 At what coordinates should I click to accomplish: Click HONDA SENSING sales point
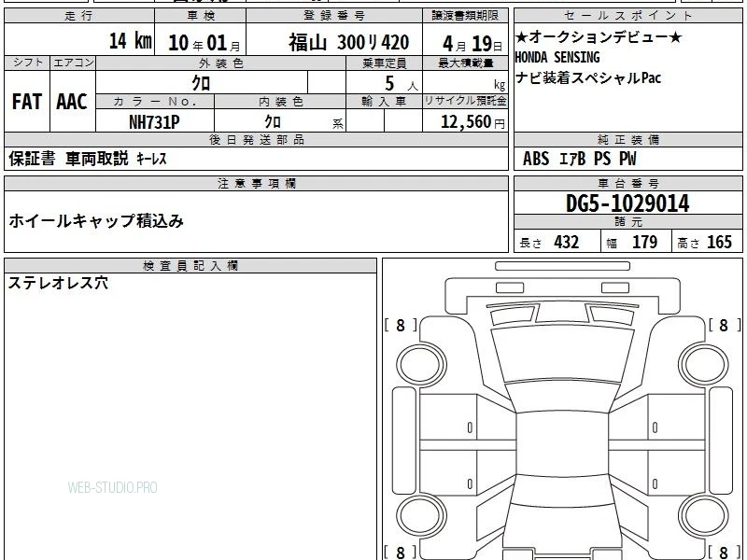[557, 58]
